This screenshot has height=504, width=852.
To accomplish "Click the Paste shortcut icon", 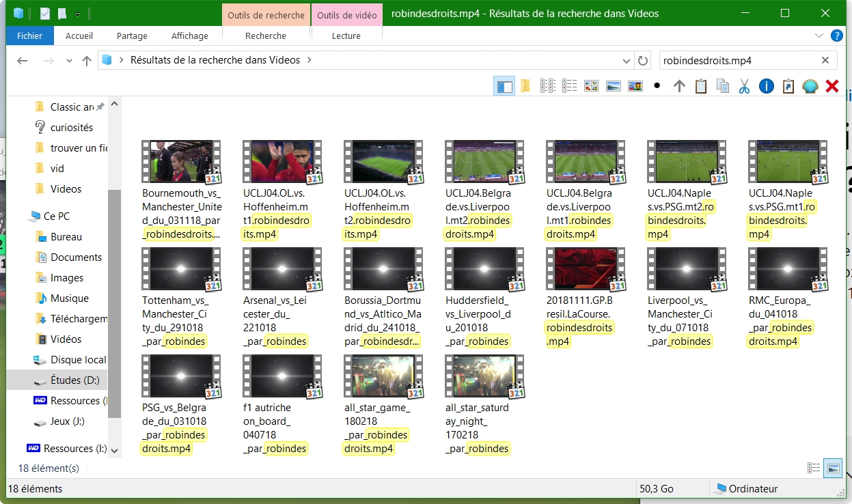I will pyautogui.click(x=788, y=86).
